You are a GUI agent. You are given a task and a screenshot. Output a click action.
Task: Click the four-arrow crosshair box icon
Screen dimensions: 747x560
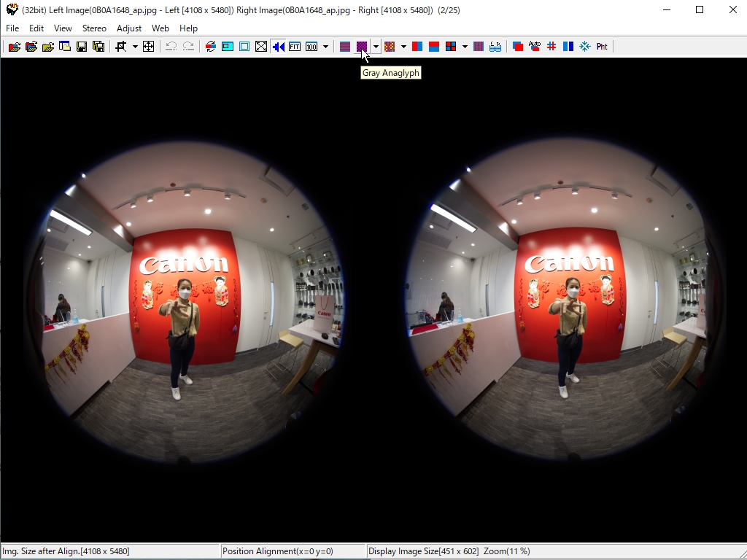tap(148, 46)
